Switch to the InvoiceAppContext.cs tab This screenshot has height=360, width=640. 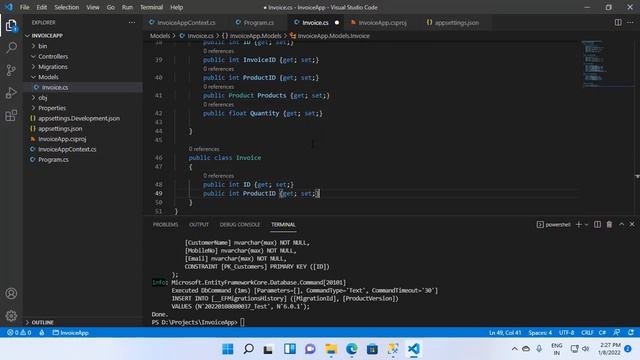[x=186, y=22]
